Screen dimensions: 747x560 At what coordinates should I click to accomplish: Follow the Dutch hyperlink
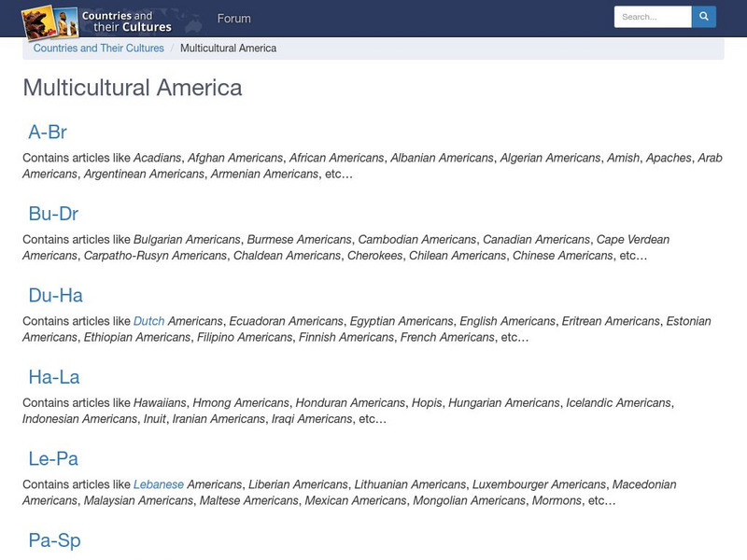pos(148,321)
